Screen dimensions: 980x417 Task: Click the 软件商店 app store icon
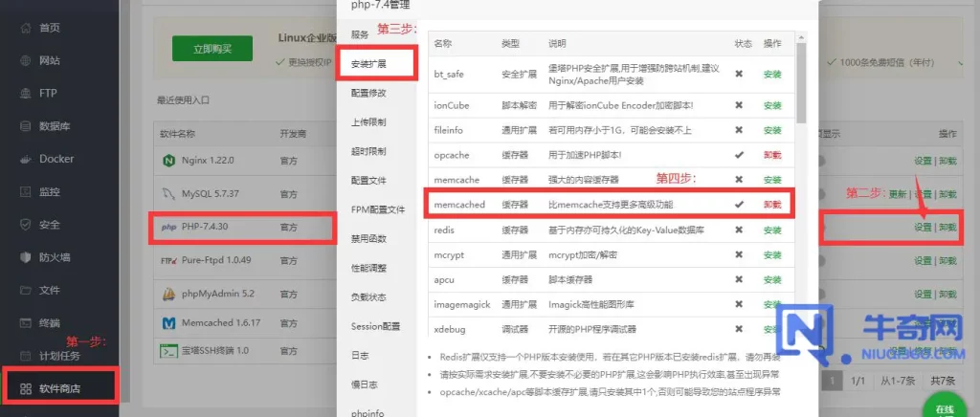click(25, 389)
